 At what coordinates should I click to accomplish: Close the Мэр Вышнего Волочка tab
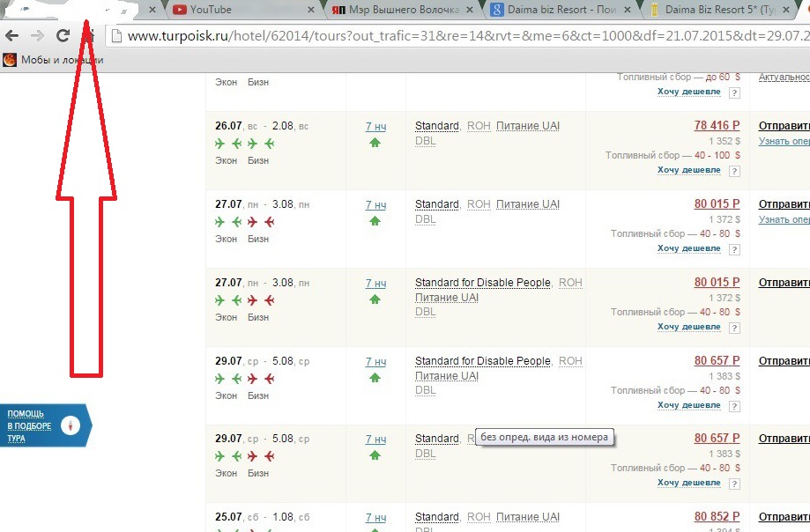(x=469, y=10)
